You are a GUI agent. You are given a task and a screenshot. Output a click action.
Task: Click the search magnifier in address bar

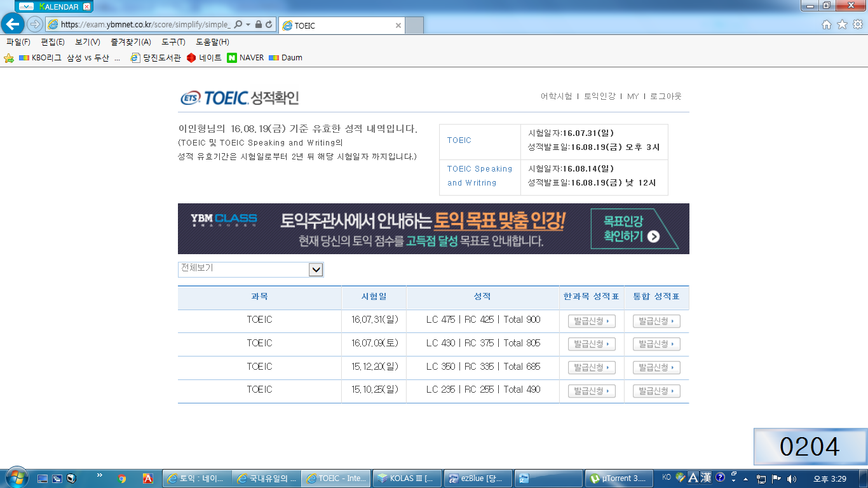238,25
